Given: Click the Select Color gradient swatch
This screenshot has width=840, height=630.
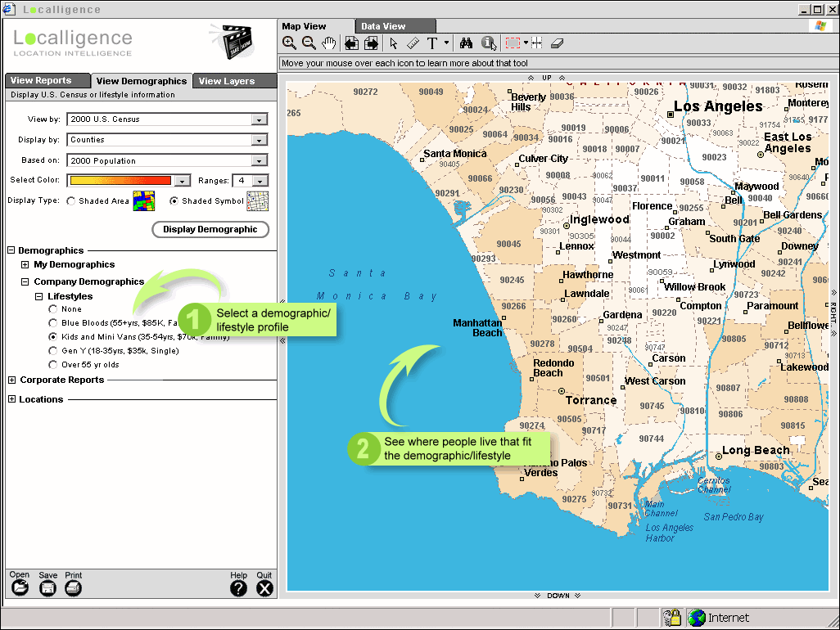Looking at the screenshot, I should [x=120, y=180].
